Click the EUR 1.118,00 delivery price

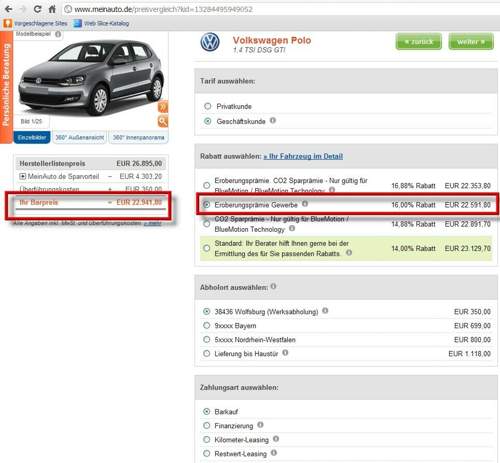coord(469,354)
